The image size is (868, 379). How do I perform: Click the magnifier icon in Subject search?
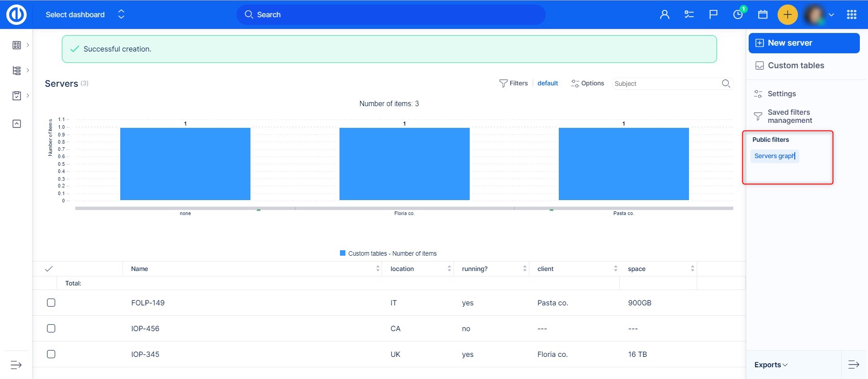tap(726, 84)
